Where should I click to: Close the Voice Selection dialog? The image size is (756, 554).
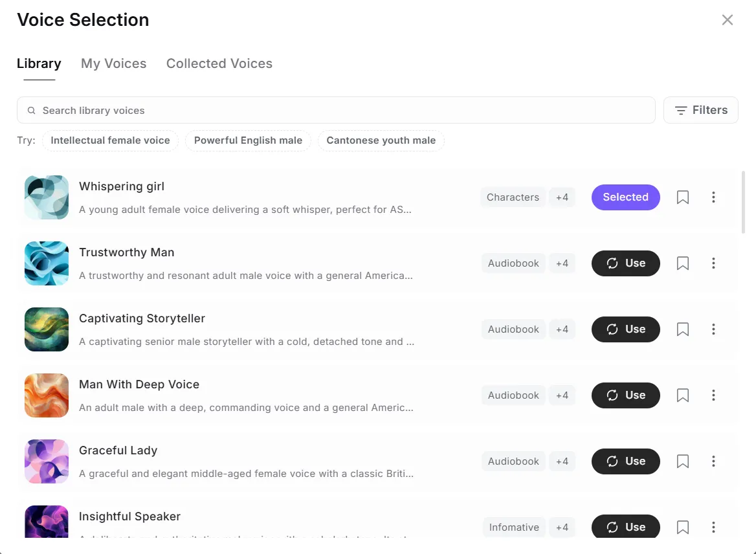pos(727,20)
